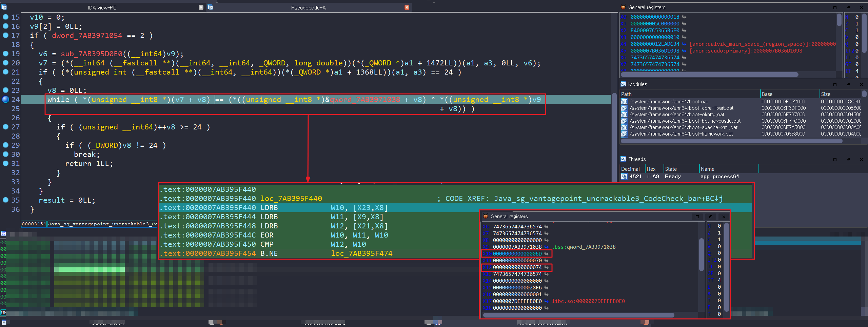Sort threads by the Decimal column header
The width and height of the screenshot is (868, 327).
pyautogui.click(x=633, y=169)
